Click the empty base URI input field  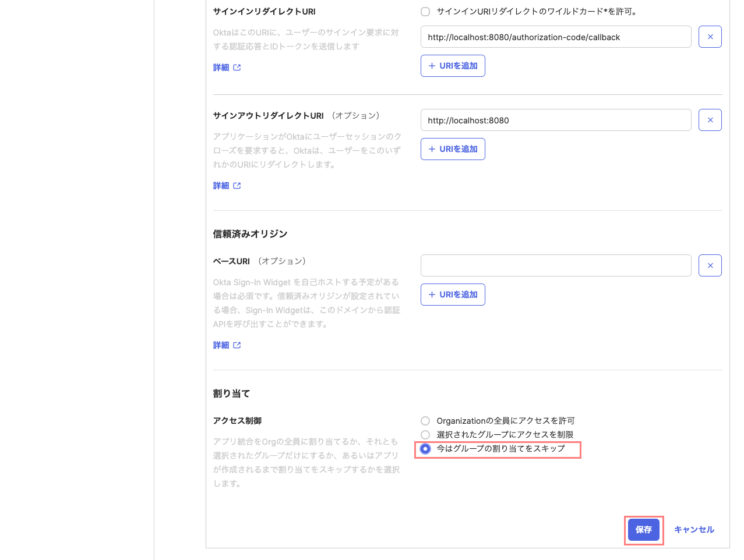[x=555, y=265]
